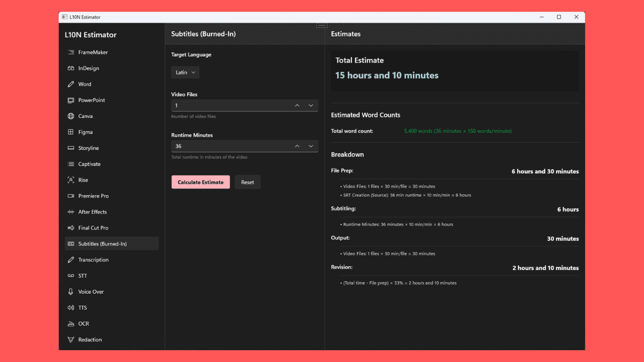The image size is (644, 362).
Task: Open the Target Language dropdown showing Latin
Action: point(185,72)
